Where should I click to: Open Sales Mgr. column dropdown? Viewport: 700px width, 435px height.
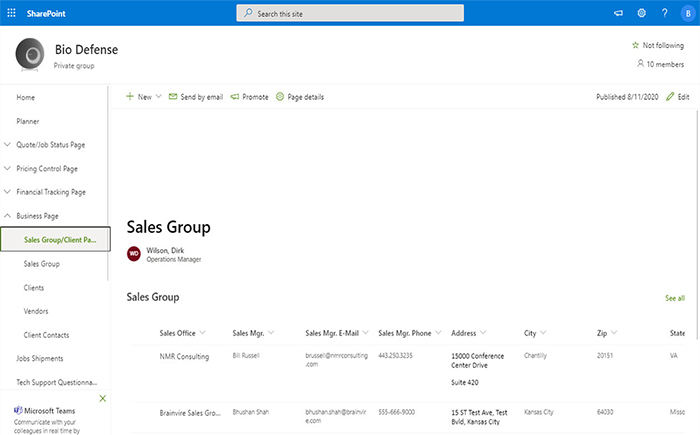tap(271, 332)
